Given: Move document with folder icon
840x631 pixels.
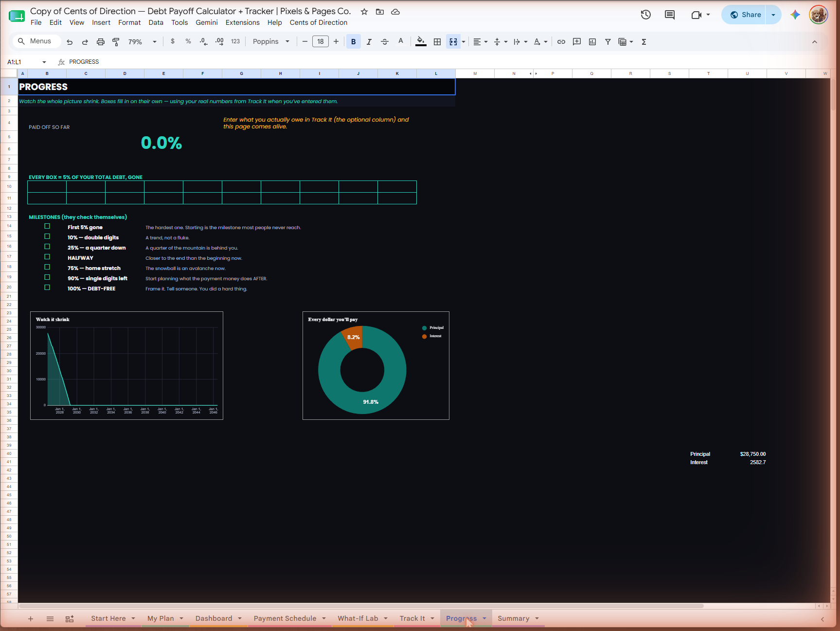Looking at the screenshot, I should click(x=380, y=12).
